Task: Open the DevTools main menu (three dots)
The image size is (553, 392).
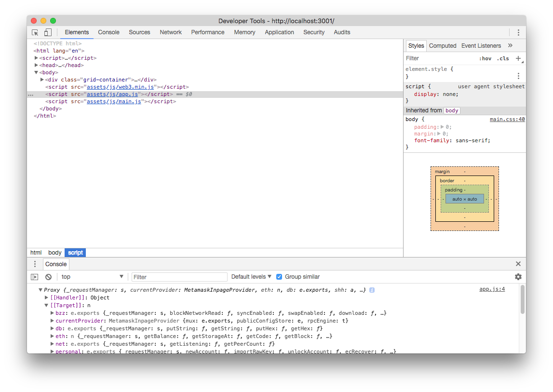Action: pyautogui.click(x=518, y=32)
